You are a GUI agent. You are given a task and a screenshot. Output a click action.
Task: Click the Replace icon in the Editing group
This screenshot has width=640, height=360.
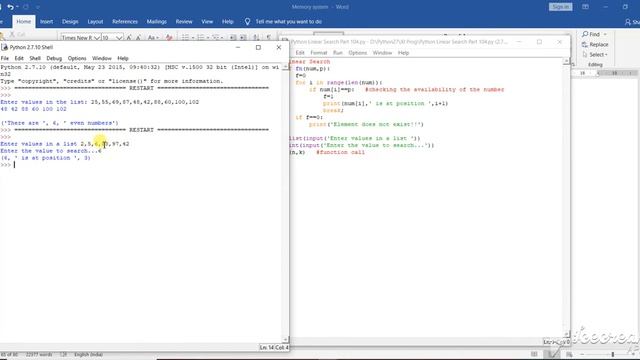coord(585,44)
